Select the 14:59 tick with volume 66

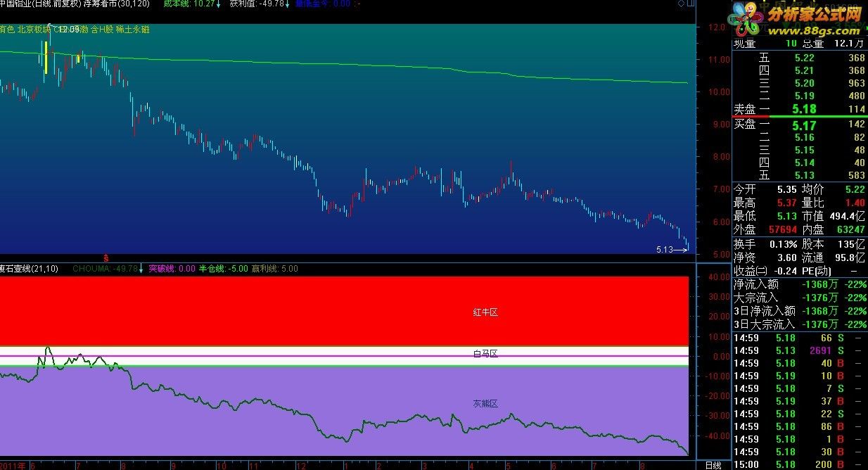click(800, 338)
